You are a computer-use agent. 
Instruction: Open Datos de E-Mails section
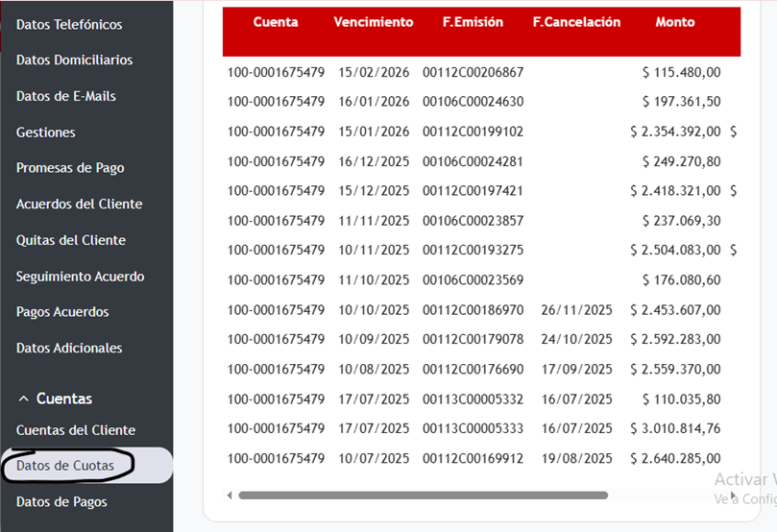(x=66, y=96)
